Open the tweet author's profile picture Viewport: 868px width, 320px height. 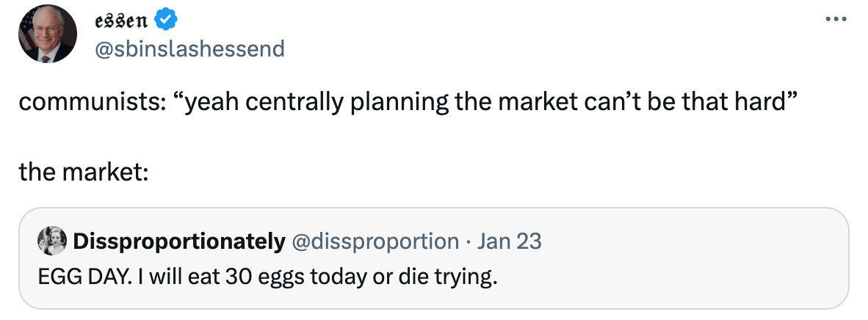coord(48,34)
